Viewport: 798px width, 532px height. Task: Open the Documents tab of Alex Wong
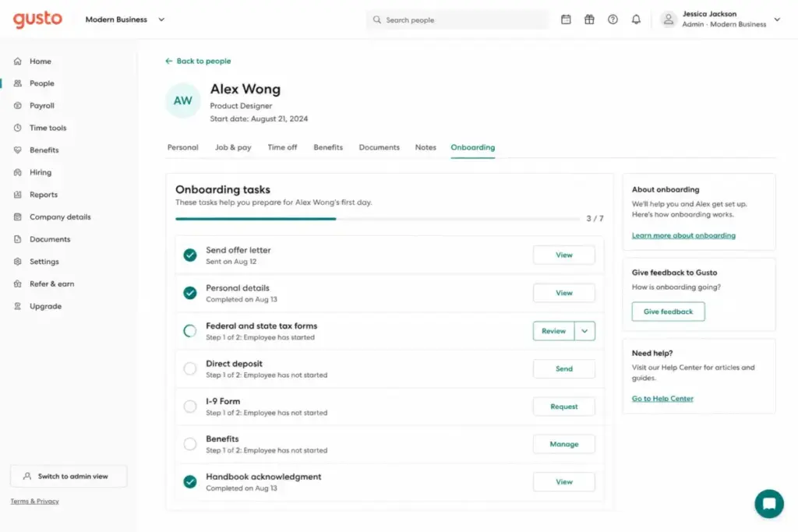(x=380, y=147)
